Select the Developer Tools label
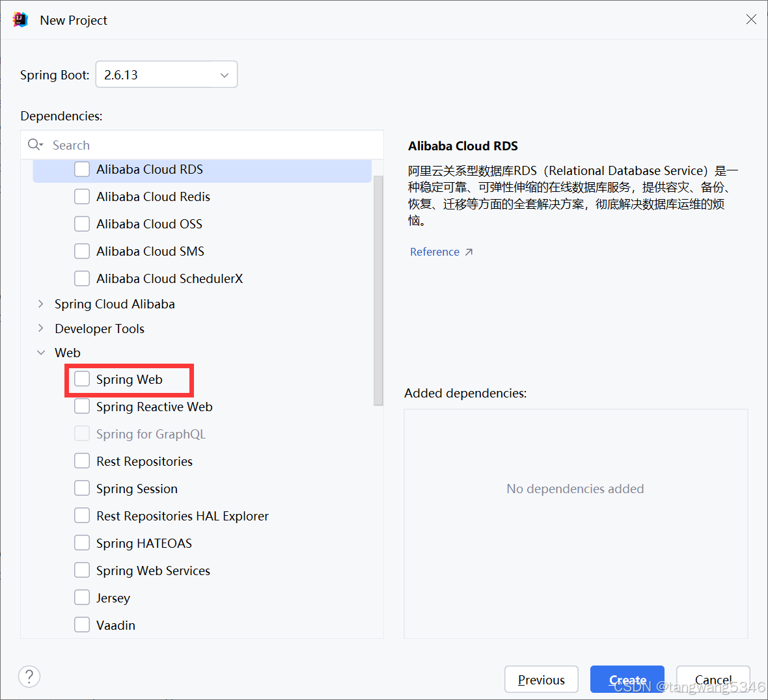The image size is (768, 700). (100, 329)
